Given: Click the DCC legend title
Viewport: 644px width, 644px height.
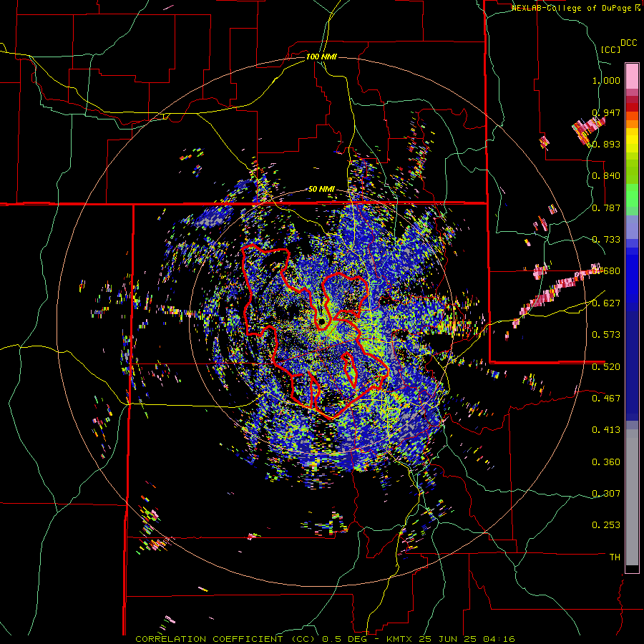Looking at the screenshot, I should pos(628,43).
